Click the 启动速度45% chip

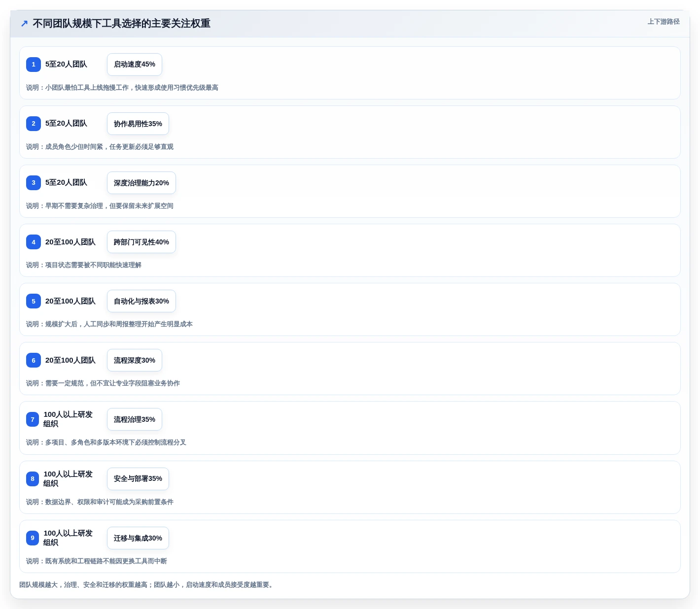click(x=135, y=65)
